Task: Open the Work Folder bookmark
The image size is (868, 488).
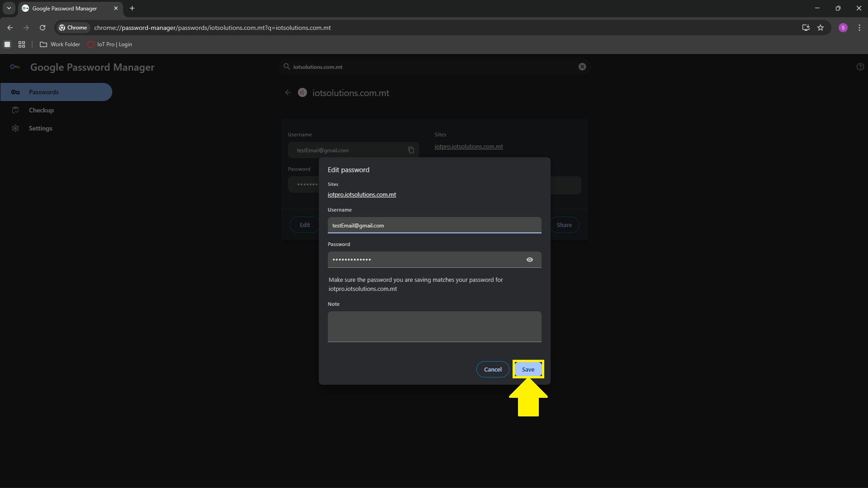Action: (60, 44)
